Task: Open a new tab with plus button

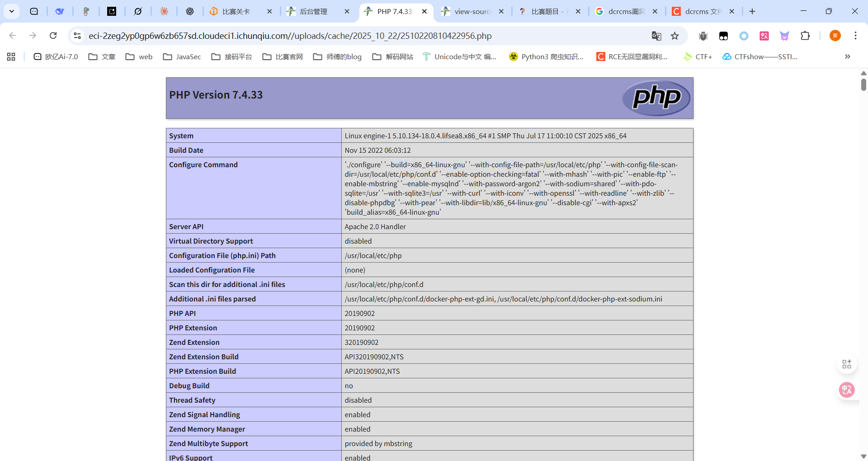Action: click(x=752, y=11)
